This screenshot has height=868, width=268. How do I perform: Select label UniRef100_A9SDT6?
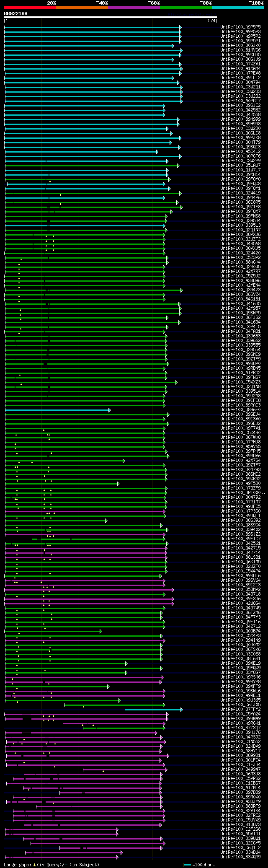click(x=240, y=575)
